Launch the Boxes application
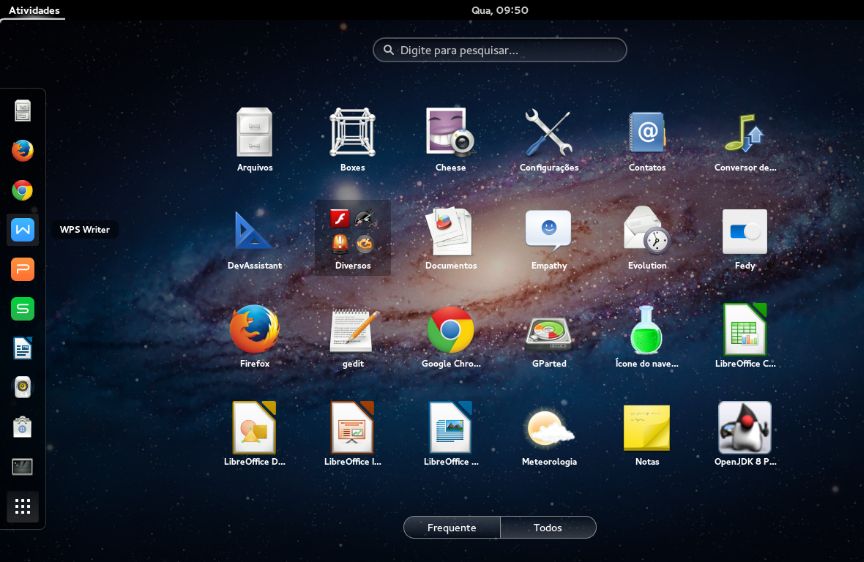The image size is (864, 562). point(353,139)
